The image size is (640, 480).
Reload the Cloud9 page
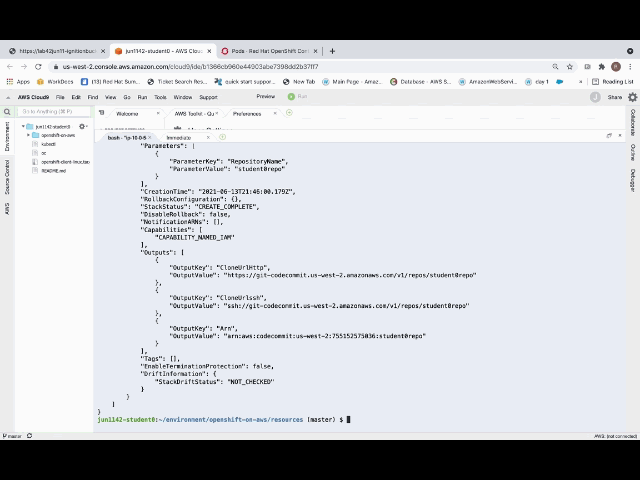pyautogui.click(x=38, y=67)
